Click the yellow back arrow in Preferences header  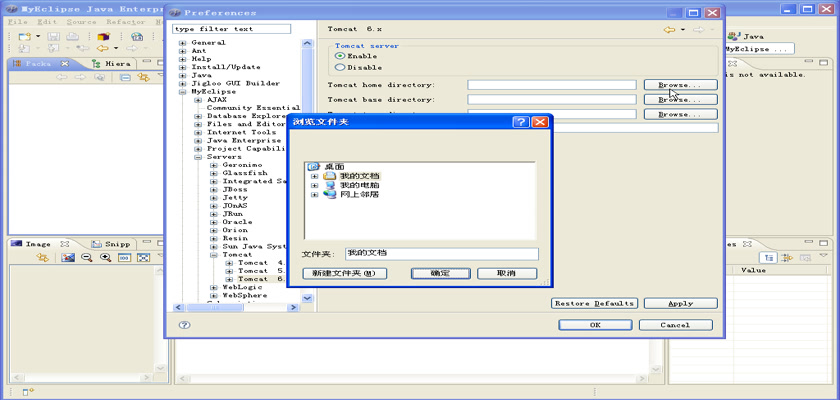click(x=669, y=29)
